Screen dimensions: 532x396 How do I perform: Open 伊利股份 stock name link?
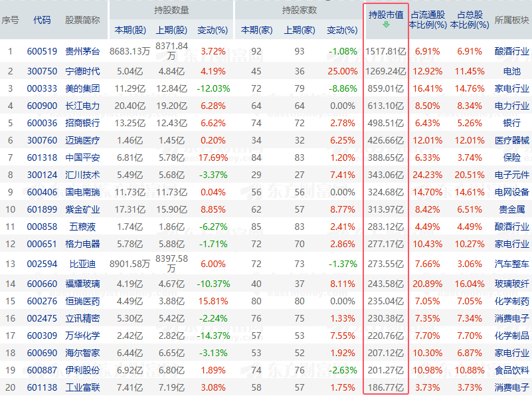pos(82,371)
